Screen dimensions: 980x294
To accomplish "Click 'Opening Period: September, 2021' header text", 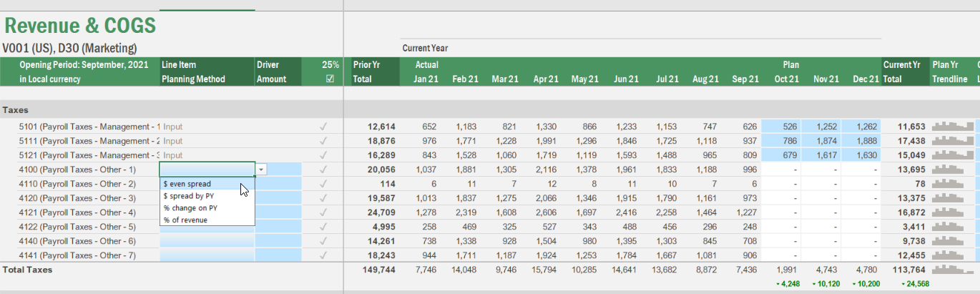I will [x=84, y=65].
